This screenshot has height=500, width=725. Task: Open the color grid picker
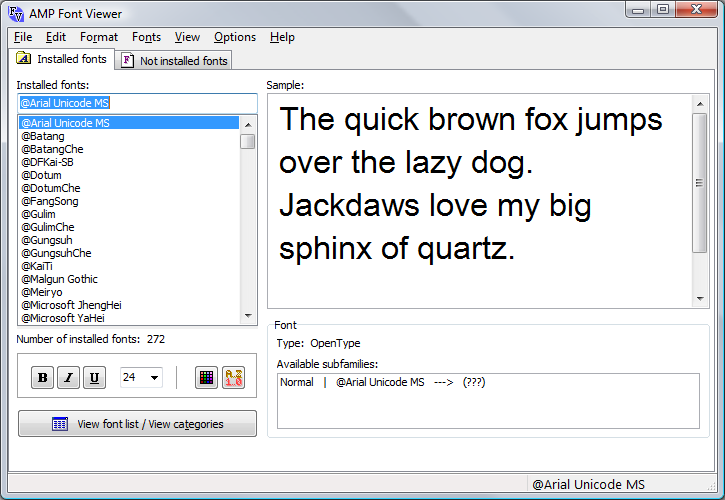(207, 377)
